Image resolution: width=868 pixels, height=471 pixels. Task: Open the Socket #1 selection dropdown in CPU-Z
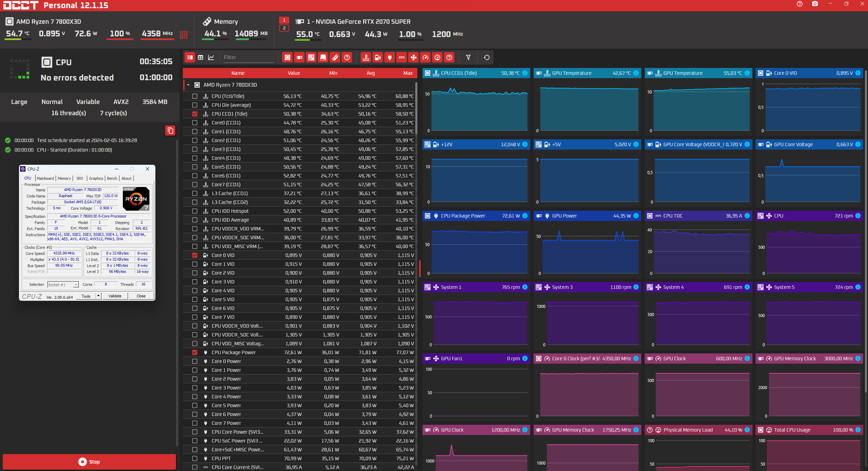point(76,285)
